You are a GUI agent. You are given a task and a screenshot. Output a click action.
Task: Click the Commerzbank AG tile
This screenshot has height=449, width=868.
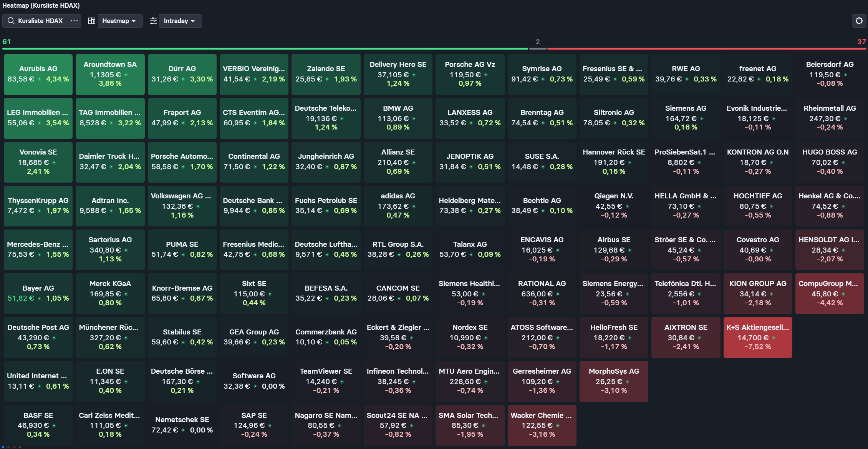coord(326,338)
